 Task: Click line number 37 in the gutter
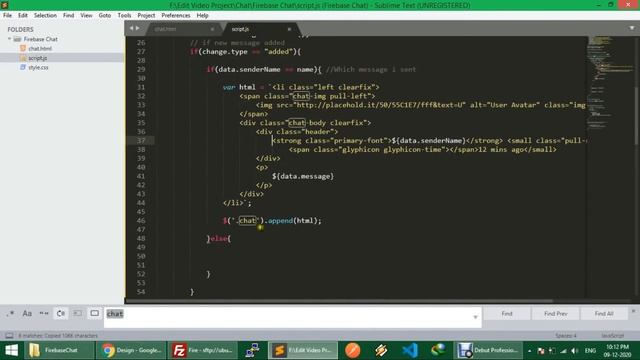pos(140,140)
